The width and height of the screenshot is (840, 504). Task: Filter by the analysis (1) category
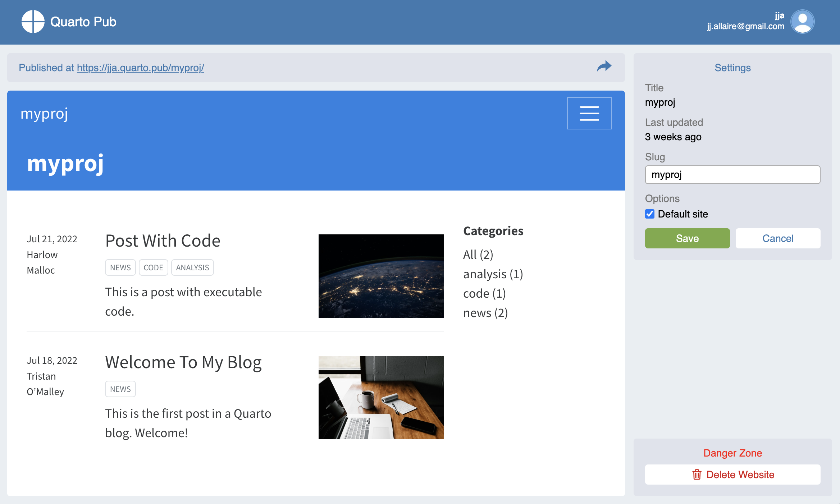click(493, 274)
